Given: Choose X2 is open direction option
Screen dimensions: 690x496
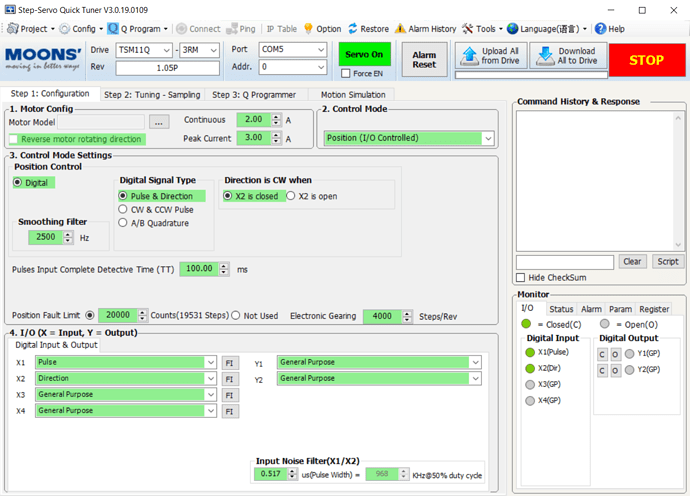Looking at the screenshot, I should click(291, 196).
